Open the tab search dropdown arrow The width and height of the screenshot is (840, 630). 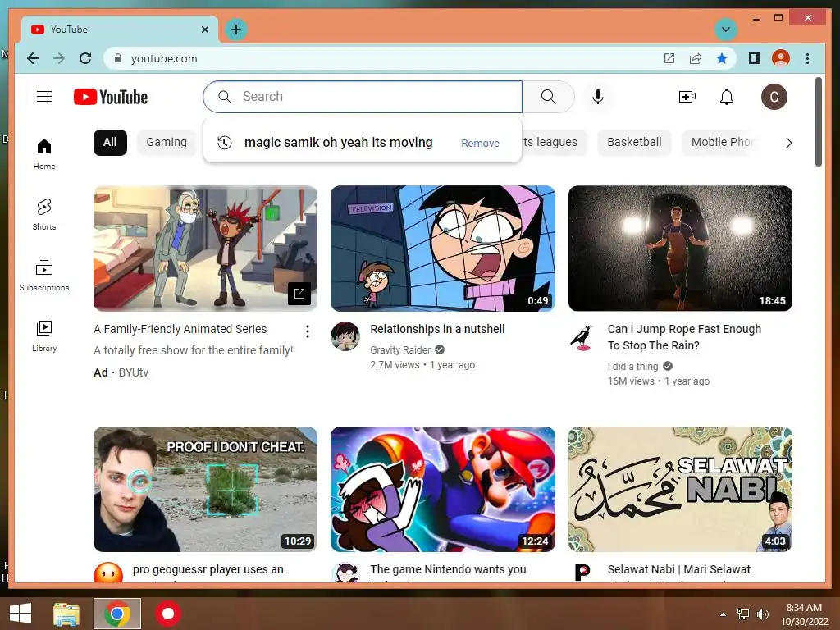pyautogui.click(x=726, y=30)
